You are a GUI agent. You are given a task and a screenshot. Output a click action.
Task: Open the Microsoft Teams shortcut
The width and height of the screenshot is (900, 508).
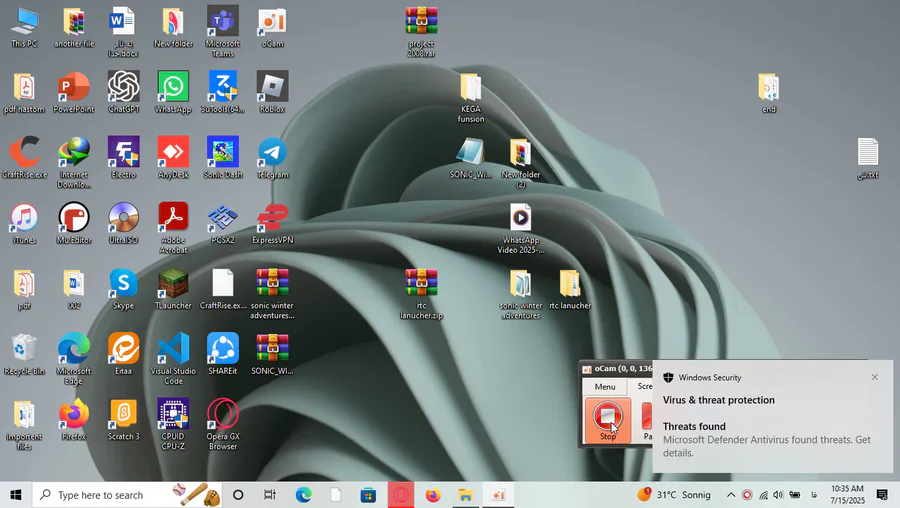223,32
